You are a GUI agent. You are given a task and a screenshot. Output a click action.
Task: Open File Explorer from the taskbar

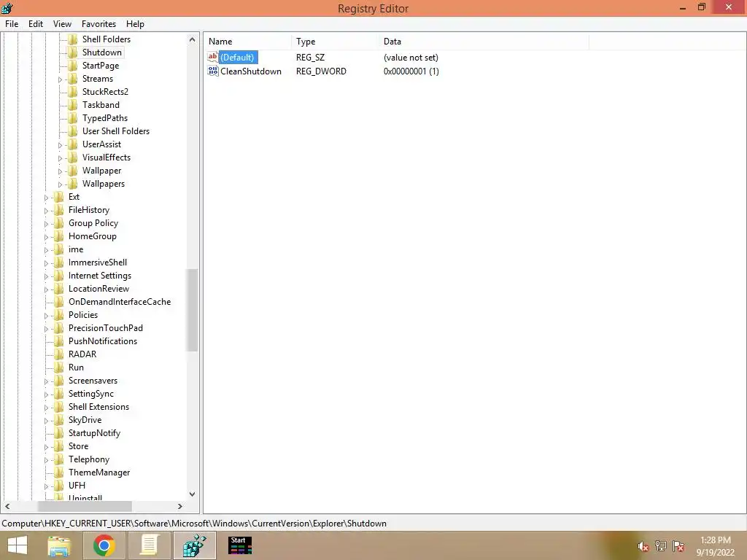[x=59, y=545]
